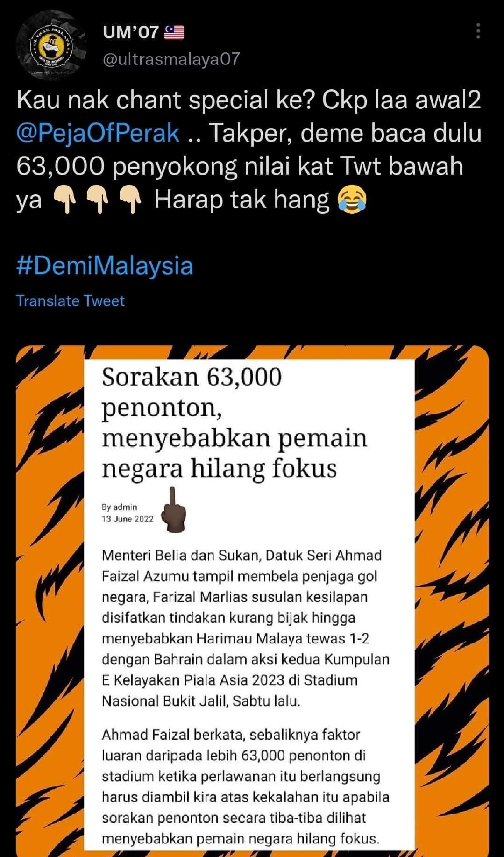504x857 pixels.
Task: Click the '13 June 2022' date
Action: pyautogui.click(x=128, y=519)
